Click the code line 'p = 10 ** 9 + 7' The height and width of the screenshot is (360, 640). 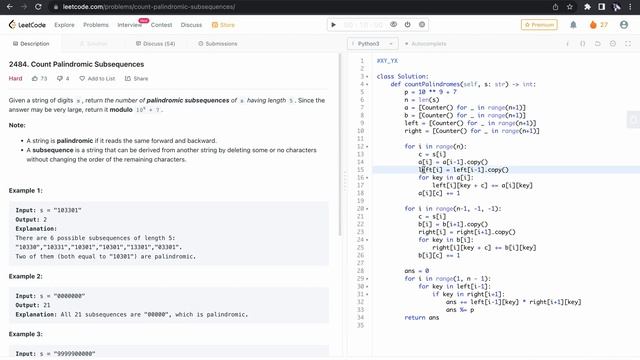431,92
